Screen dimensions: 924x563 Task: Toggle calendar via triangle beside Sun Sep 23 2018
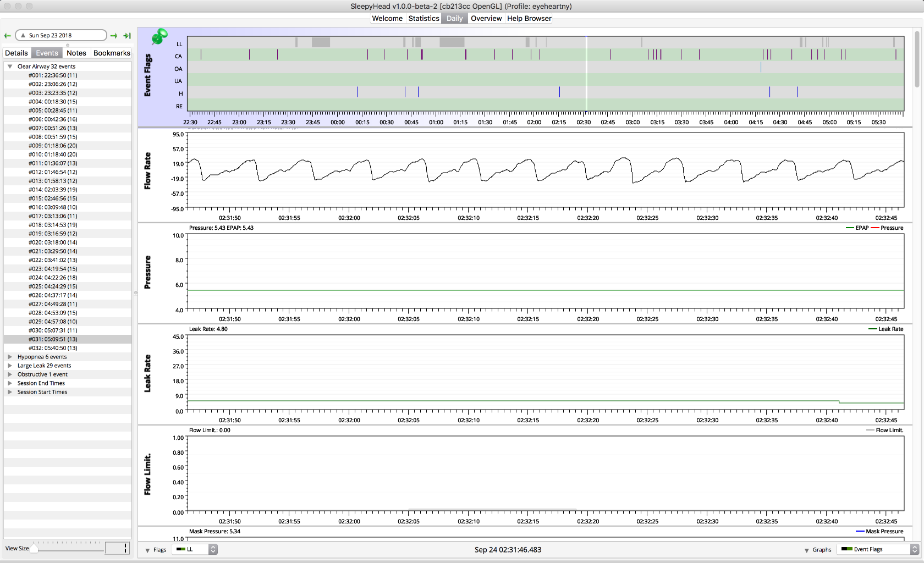click(23, 35)
